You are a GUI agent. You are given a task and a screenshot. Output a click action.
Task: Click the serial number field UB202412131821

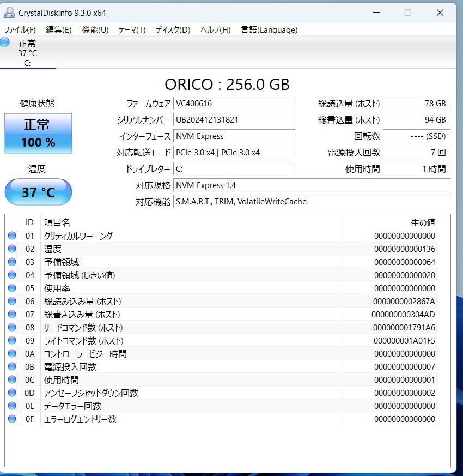[234, 120]
